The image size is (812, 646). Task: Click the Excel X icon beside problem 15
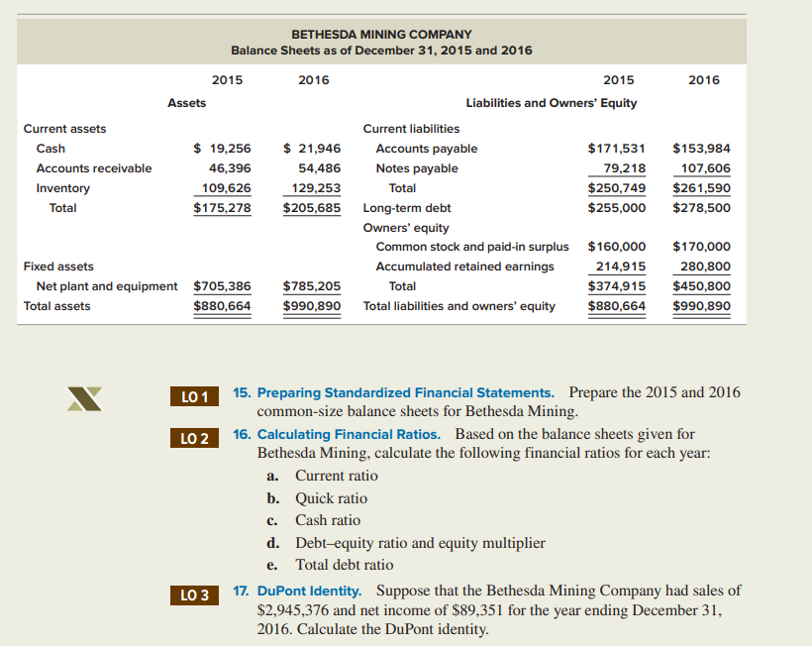coord(84,399)
